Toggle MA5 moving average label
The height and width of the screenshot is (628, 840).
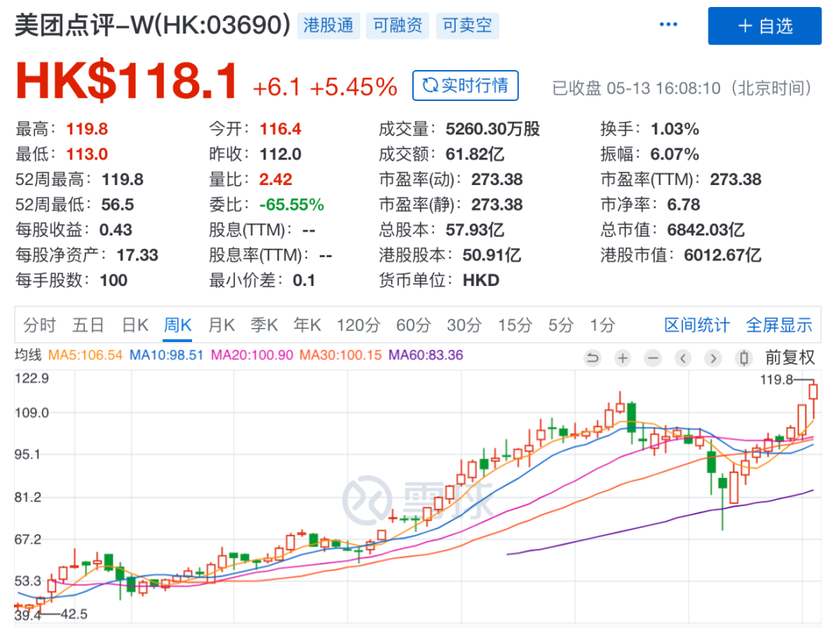point(86,355)
